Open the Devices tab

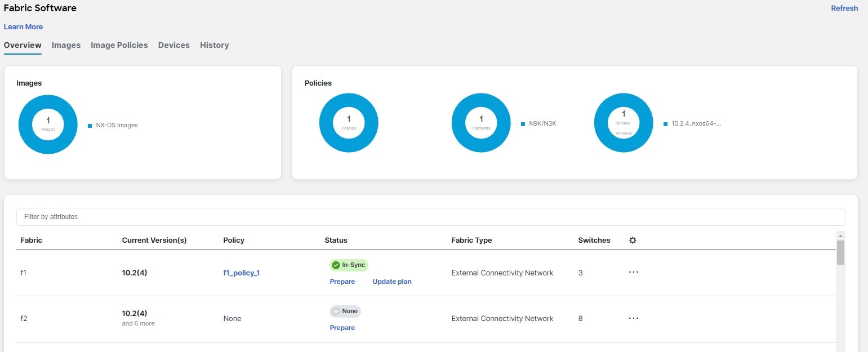(174, 45)
